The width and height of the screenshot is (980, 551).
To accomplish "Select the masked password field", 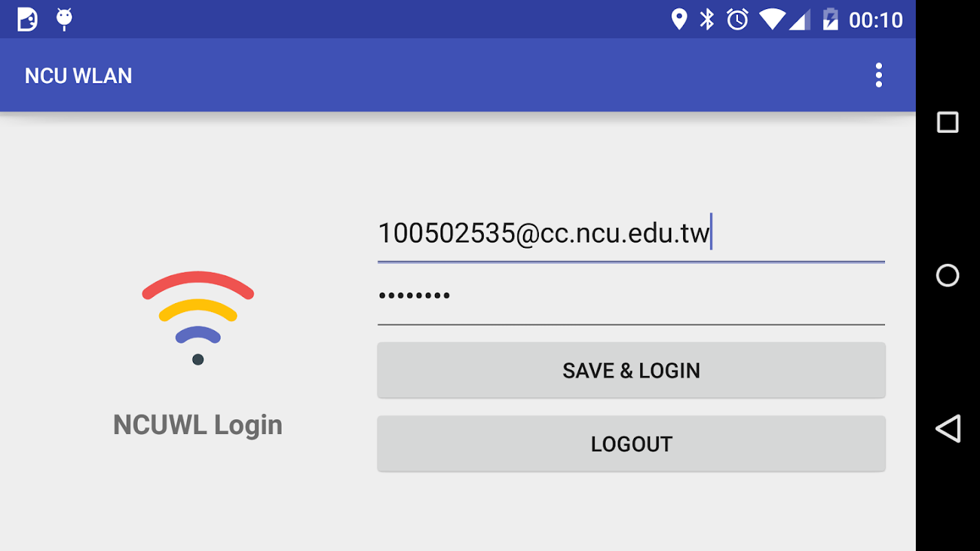I will (631, 296).
